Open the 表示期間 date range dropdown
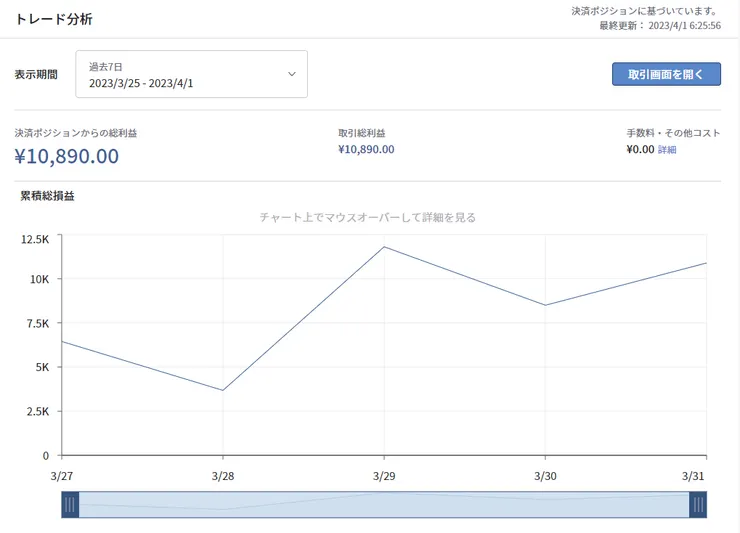This screenshot has height=533, width=740. [x=191, y=75]
